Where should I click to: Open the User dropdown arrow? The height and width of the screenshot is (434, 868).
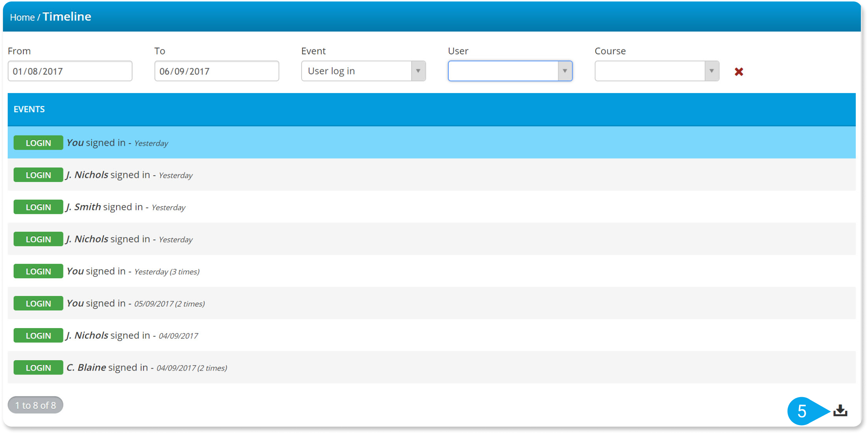565,71
